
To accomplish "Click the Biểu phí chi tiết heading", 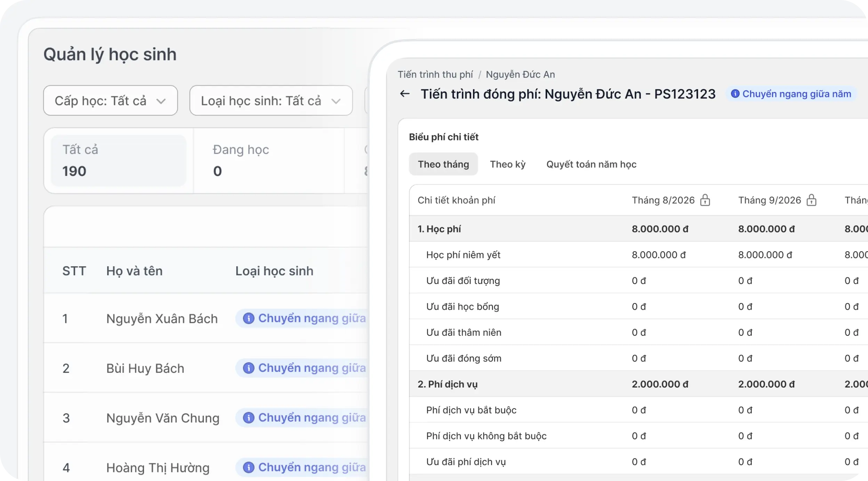I will (x=443, y=137).
